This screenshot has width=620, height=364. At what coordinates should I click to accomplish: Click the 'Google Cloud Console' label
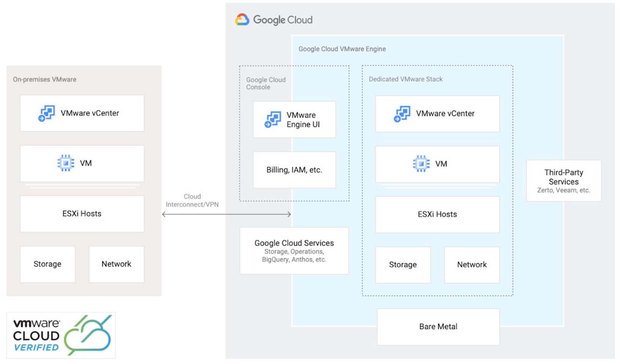click(x=266, y=83)
